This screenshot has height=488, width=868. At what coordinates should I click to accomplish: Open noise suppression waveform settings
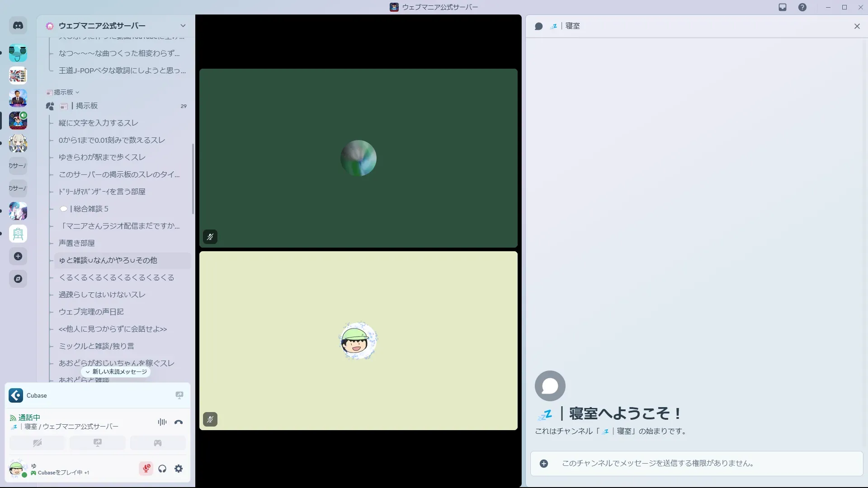(x=162, y=422)
